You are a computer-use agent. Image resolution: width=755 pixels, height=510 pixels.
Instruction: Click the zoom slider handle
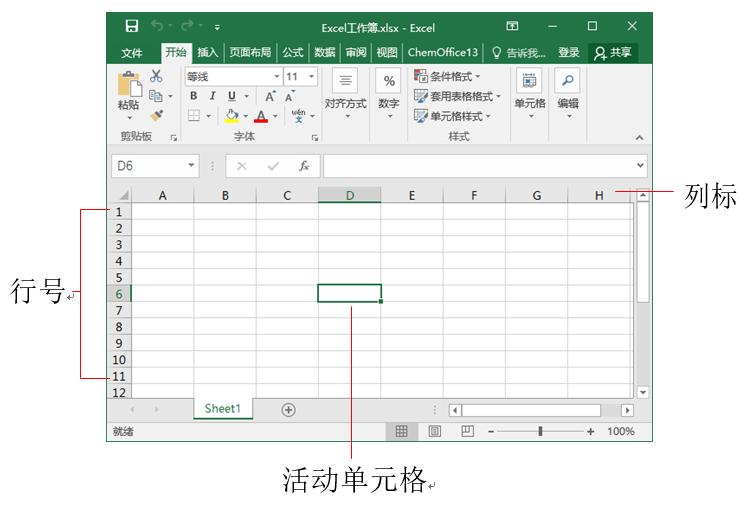[540, 431]
